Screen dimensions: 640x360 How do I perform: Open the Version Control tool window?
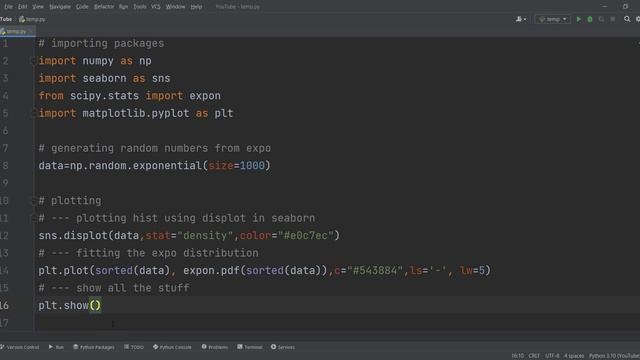coord(20,347)
